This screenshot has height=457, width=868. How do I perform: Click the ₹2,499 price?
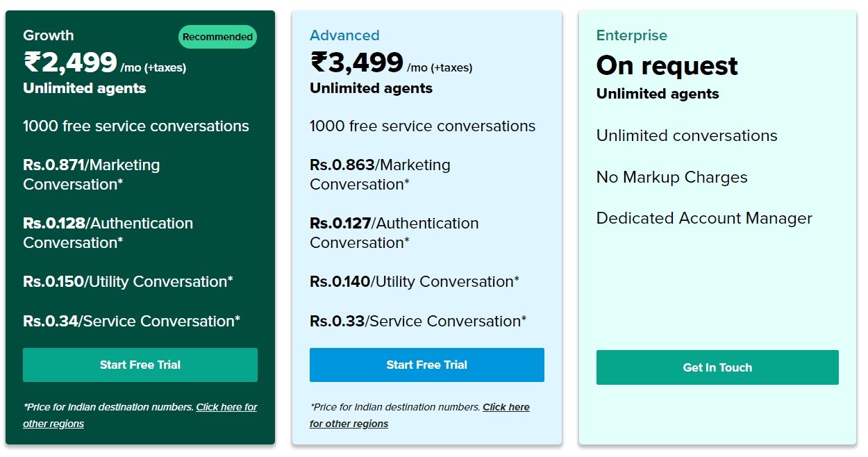coord(71,63)
